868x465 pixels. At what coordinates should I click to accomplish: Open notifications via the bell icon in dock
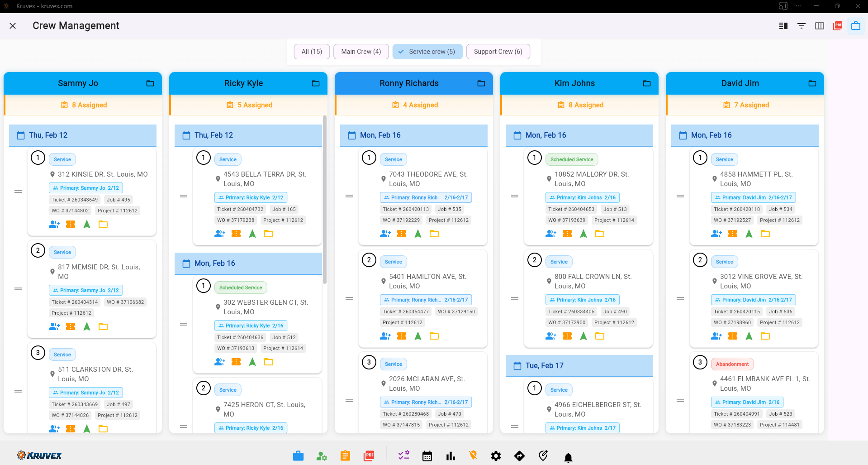click(x=568, y=457)
